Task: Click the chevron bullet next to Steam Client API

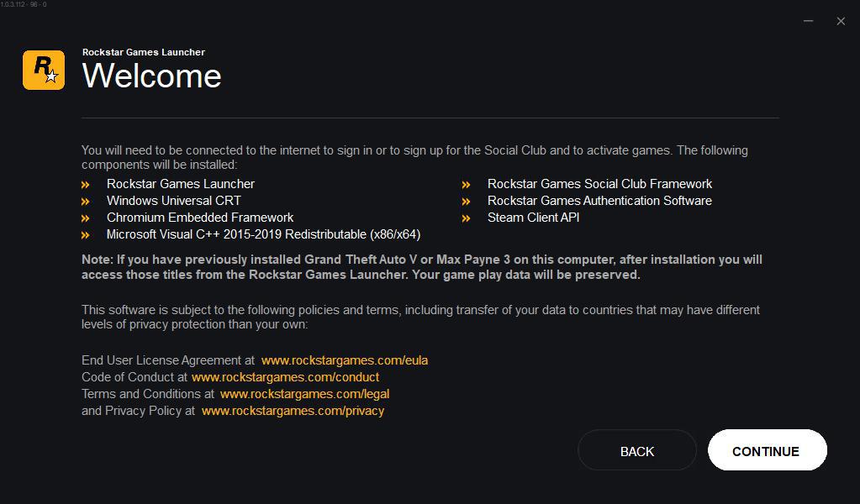Action: [x=466, y=218]
